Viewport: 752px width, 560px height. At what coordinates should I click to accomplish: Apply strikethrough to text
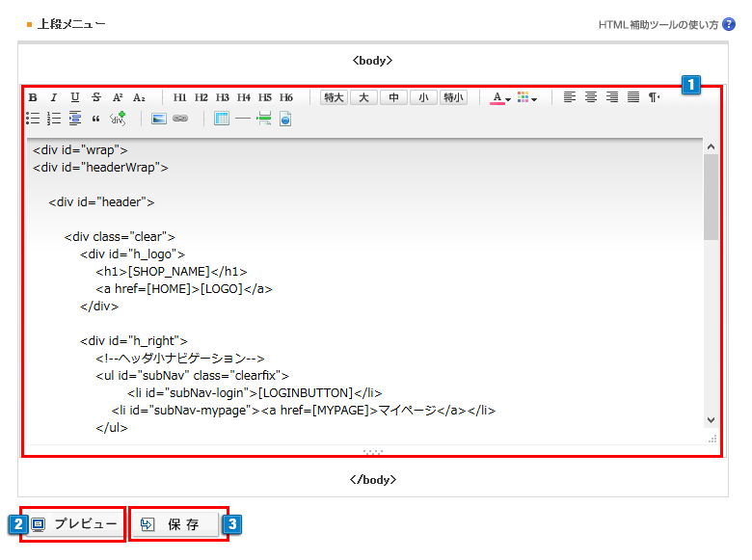click(x=96, y=97)
